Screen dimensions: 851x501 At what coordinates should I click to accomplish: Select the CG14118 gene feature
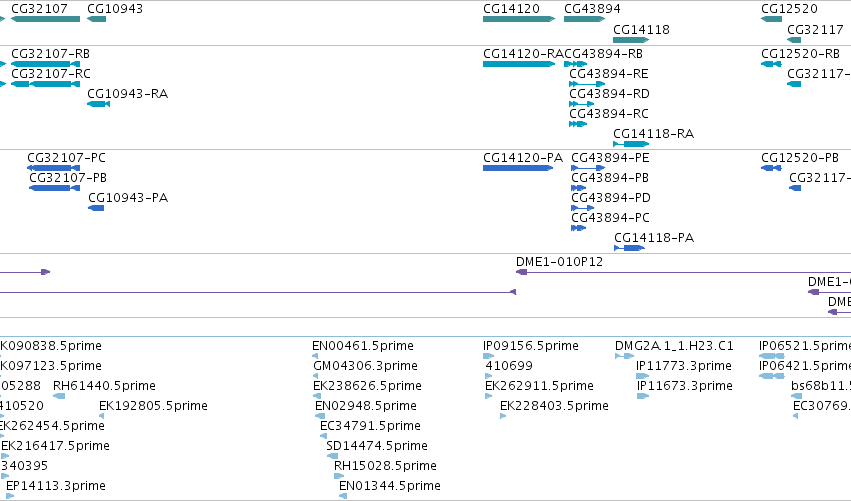click(x=631, y=40)
